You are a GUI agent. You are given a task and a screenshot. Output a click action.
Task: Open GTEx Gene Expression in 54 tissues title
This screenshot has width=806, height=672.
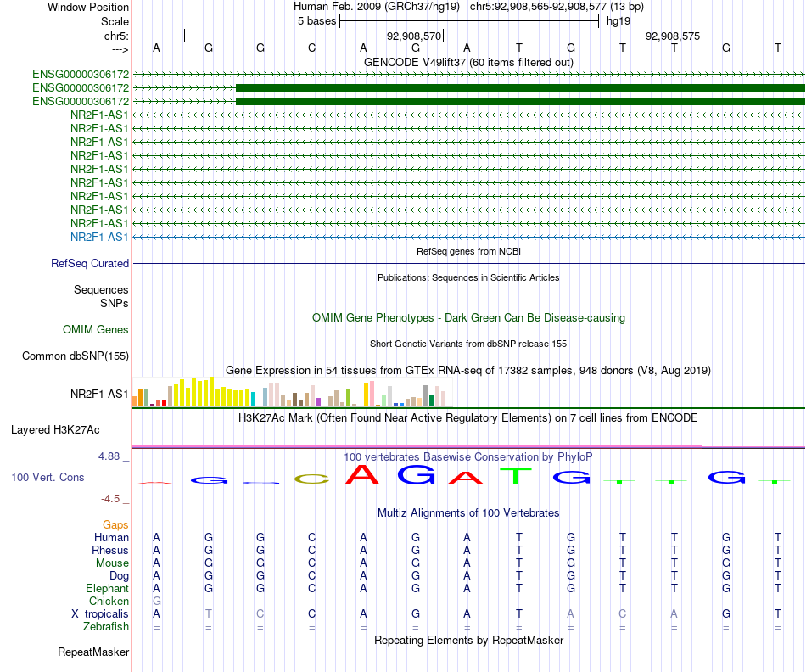click(468, 370)
